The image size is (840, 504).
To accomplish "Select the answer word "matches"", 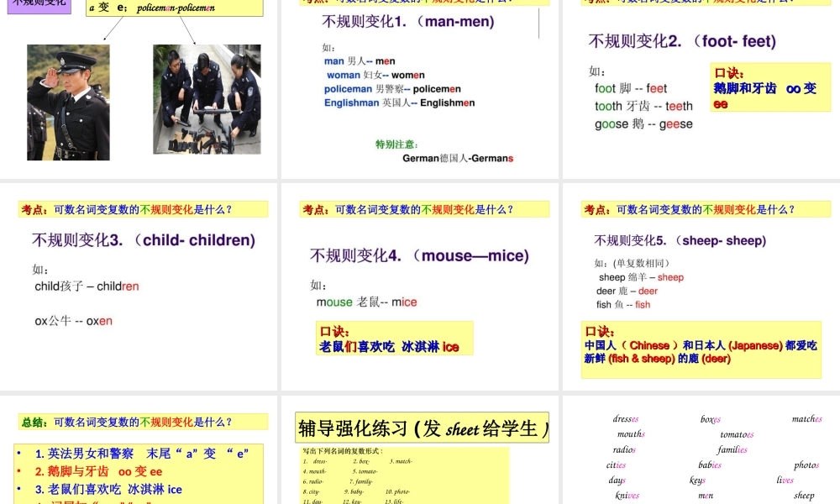I will (806, 418).
